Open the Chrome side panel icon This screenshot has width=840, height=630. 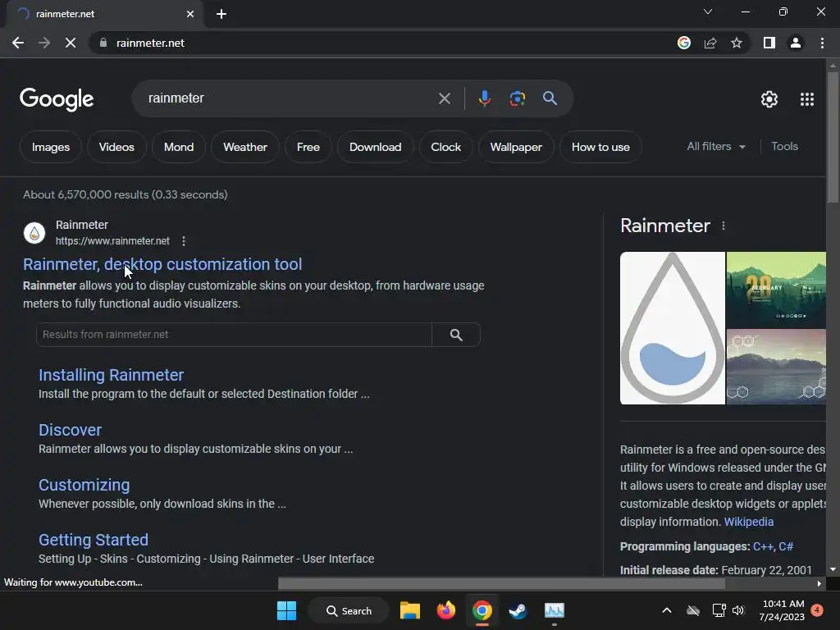(769, 43)
